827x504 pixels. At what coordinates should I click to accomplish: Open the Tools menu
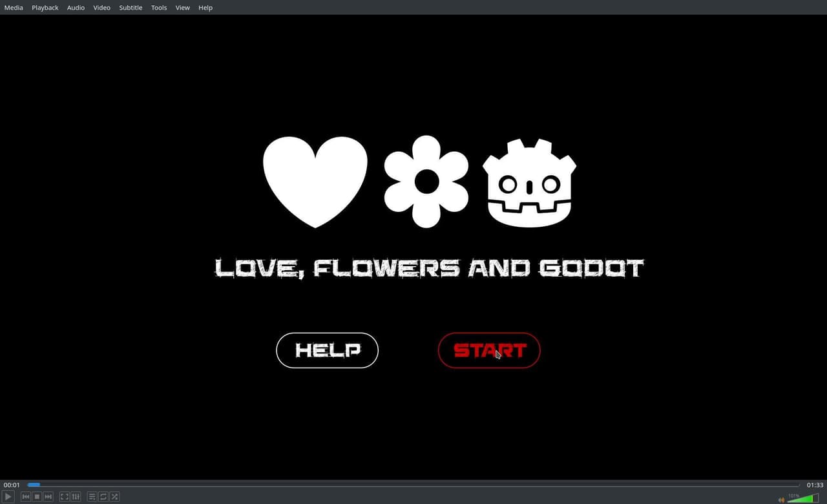point(159,8)
